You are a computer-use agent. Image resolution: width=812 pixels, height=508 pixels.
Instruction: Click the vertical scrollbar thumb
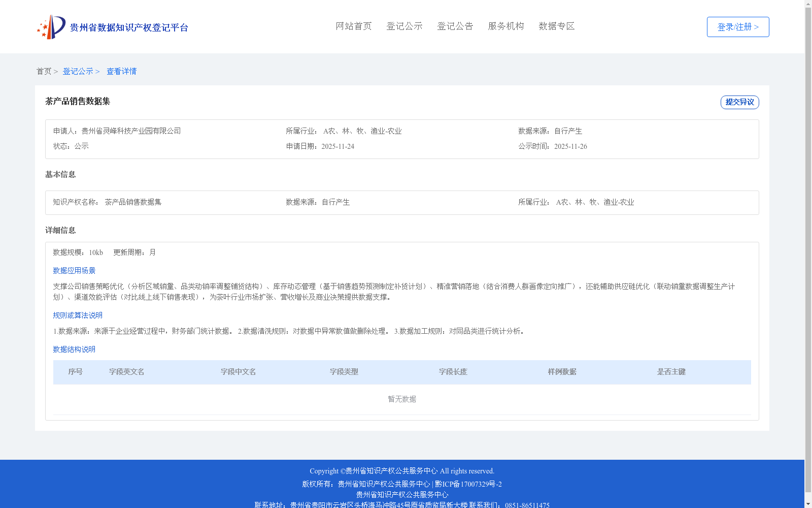pos(808,250)
